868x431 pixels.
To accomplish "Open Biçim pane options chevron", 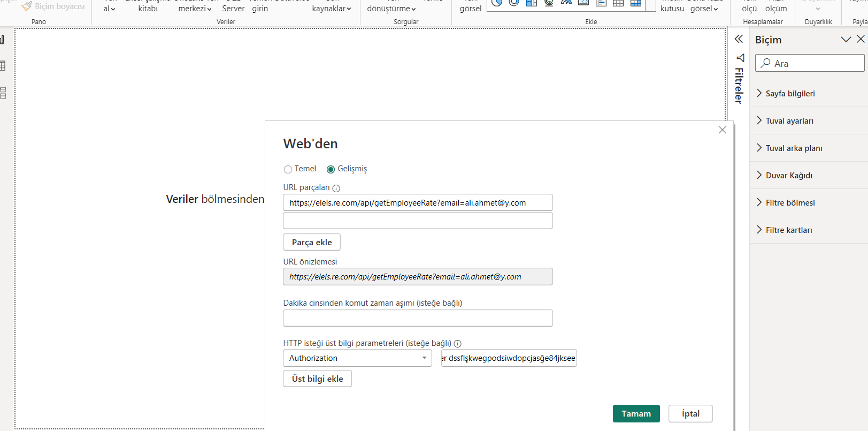I will click(846, 39).
